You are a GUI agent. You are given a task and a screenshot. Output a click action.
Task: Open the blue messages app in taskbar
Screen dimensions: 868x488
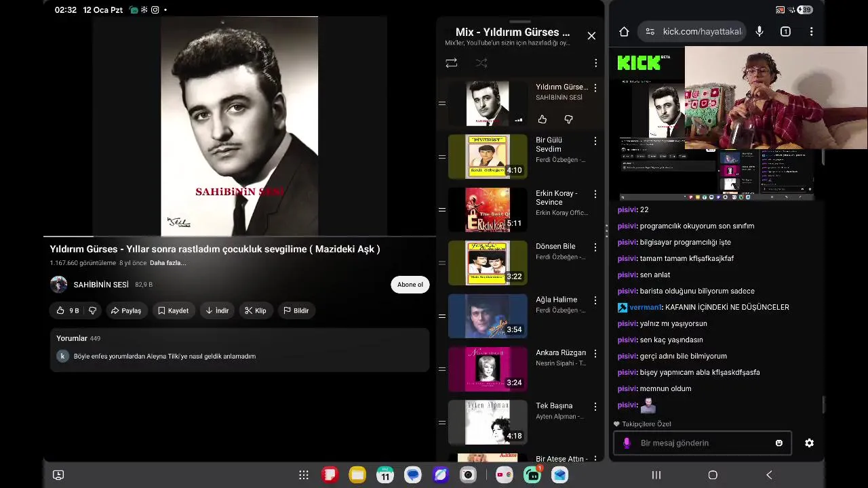tap(413, 475)
